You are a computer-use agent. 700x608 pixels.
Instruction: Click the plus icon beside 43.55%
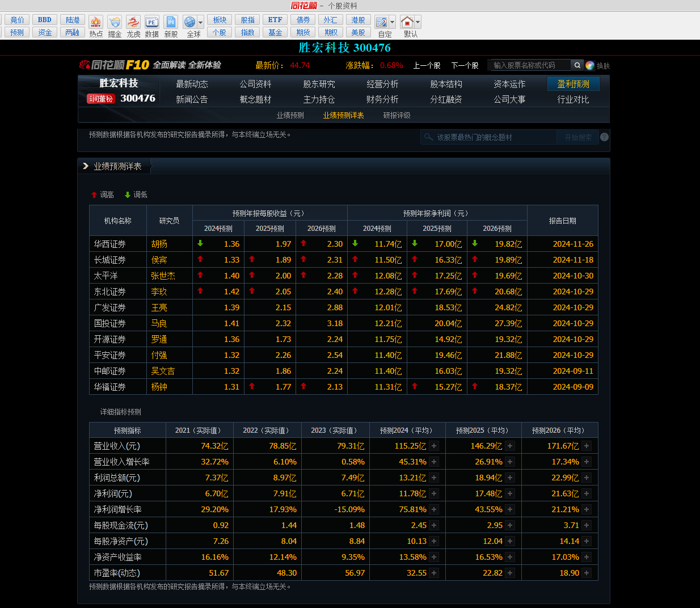coord(510,509)
